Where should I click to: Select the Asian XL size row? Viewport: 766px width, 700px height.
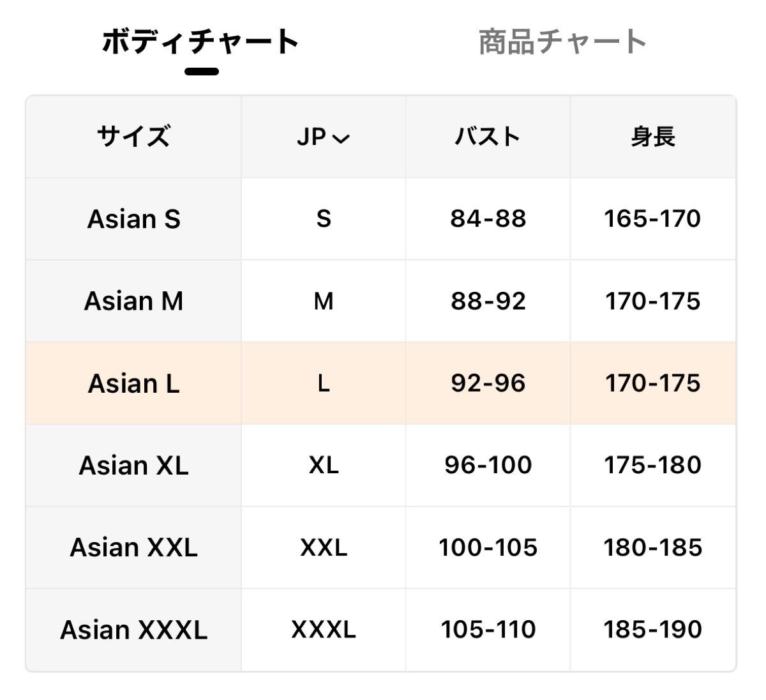[133, 465]
